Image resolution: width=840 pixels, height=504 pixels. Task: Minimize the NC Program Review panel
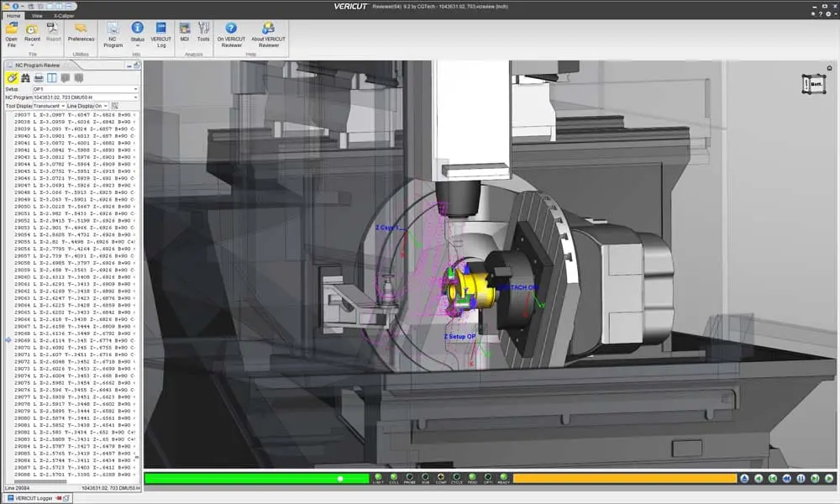pos(129,66)
